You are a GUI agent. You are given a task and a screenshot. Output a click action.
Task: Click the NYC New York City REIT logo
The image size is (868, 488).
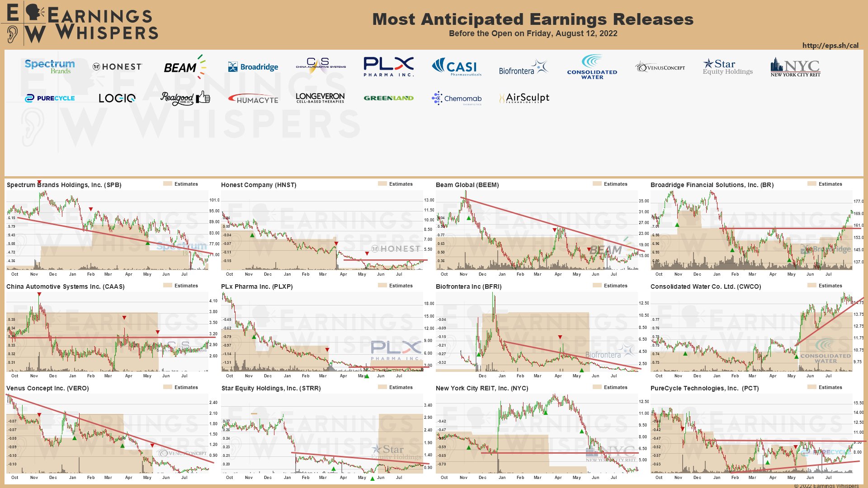[x=795, y=67]
